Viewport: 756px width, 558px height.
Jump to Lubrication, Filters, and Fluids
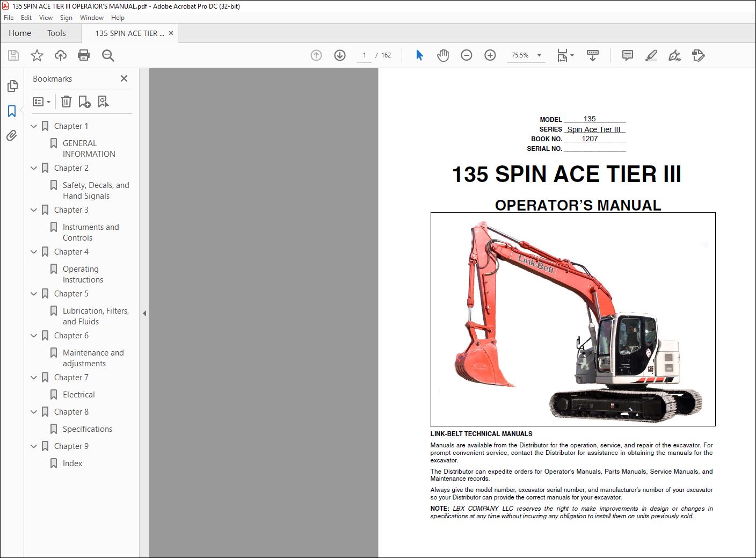pos(96,316)
